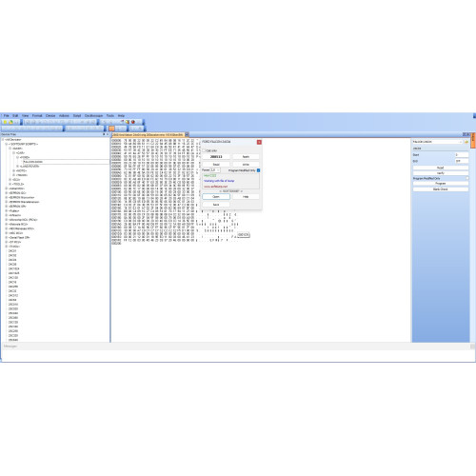Click the red round toolbar icon
The width and height of the screenshot is (476, 476).
(133, 122)
